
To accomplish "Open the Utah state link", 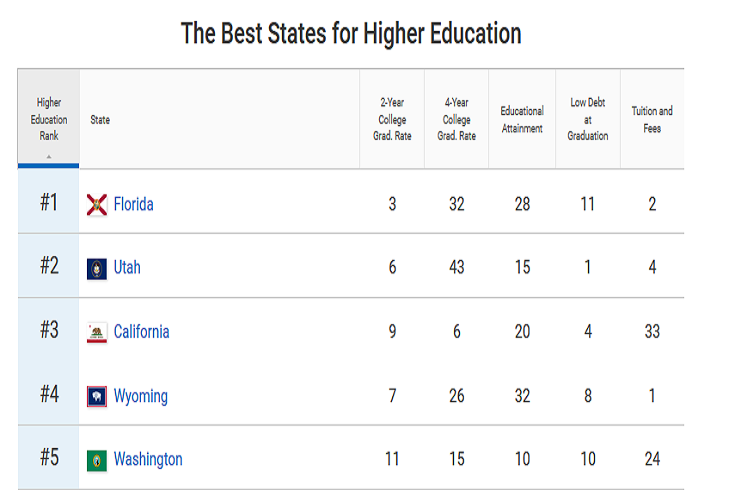I will (127, 268).
